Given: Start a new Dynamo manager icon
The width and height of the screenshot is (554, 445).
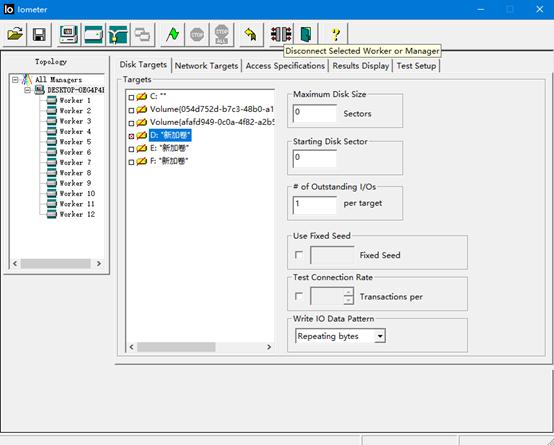Looking at the screenshot, I should [x=69, y=34].
